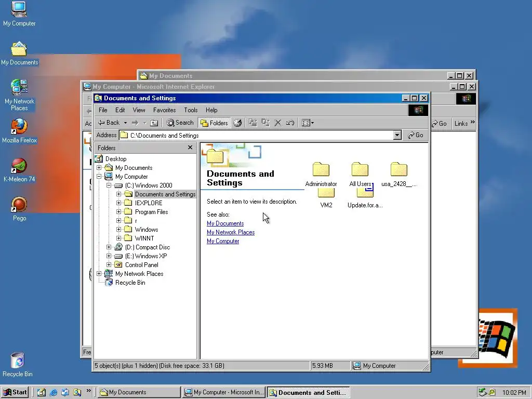The height and width of the screenshot is (399, 532).
Task: Go up one folder level
Action: [x=154, y=123]
